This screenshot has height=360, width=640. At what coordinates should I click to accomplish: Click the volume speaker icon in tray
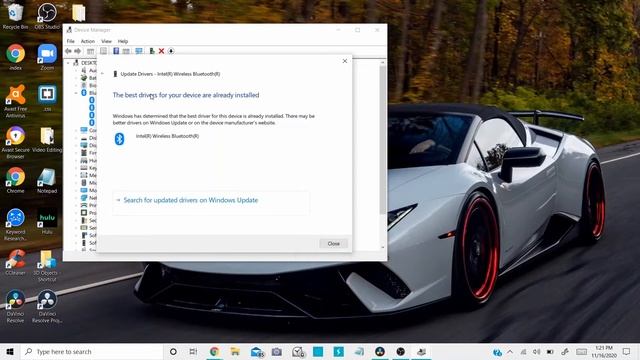point(537,351)
